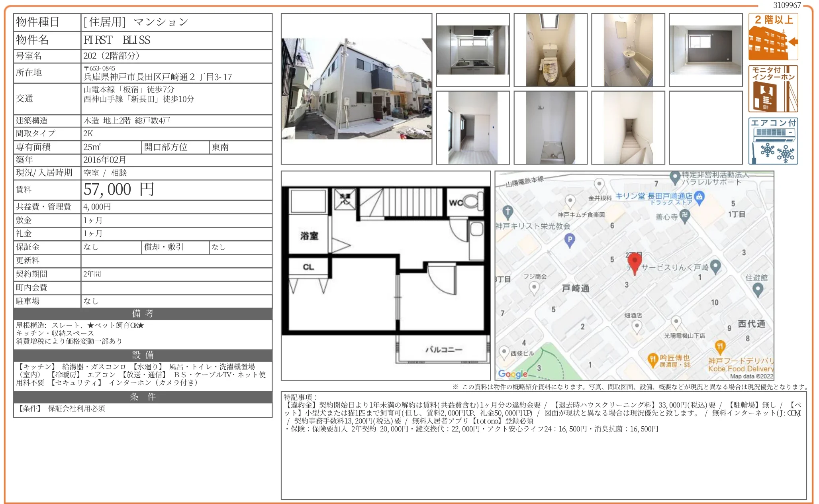Image resolution: width=819 pixels, height=504 pixels.
Task: Click the 57,000円 rent value
Action: tap(119, 190)
